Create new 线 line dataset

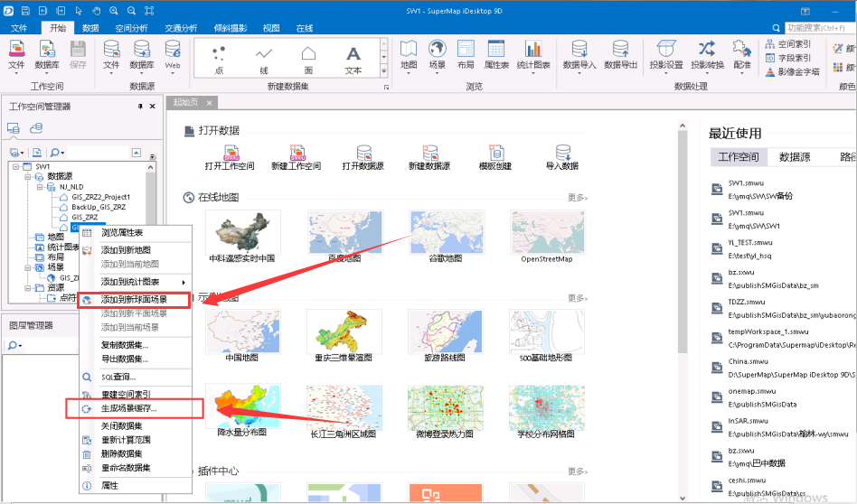coord(264,60)
